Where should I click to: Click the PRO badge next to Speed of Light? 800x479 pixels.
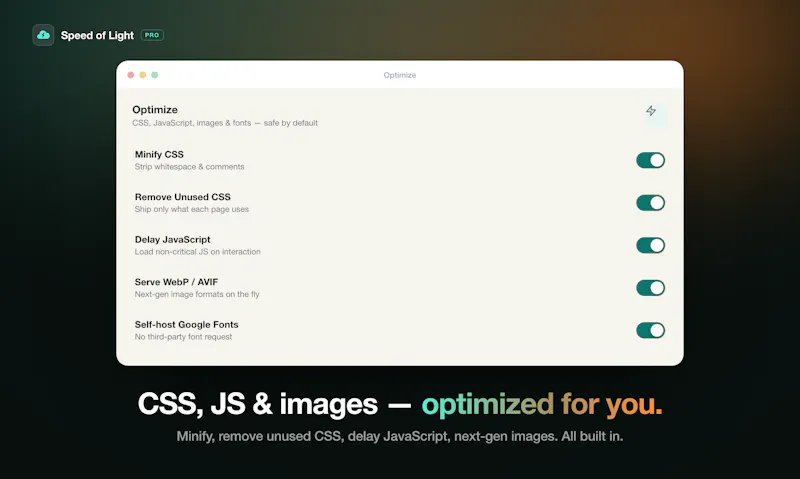[152, 35]
